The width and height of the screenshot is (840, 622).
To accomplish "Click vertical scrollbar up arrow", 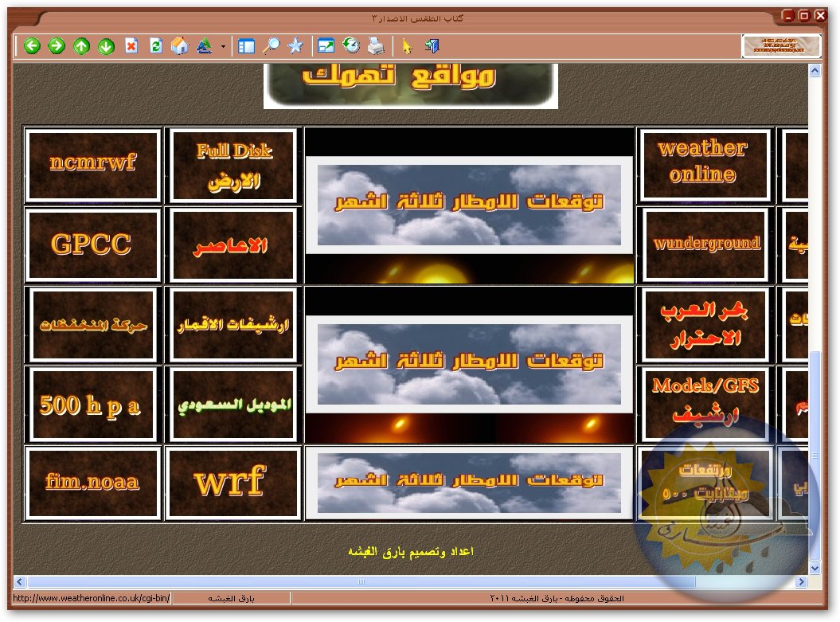I will tap(815, 71).
